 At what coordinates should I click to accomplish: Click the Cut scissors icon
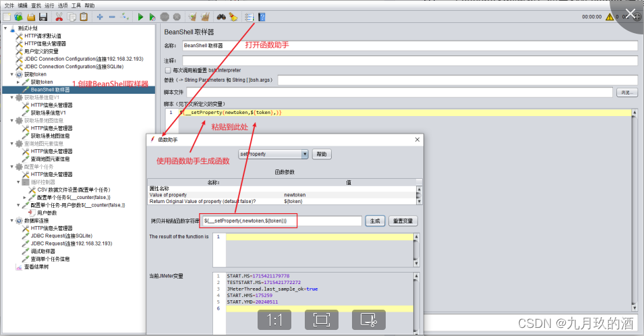(59, 17)
